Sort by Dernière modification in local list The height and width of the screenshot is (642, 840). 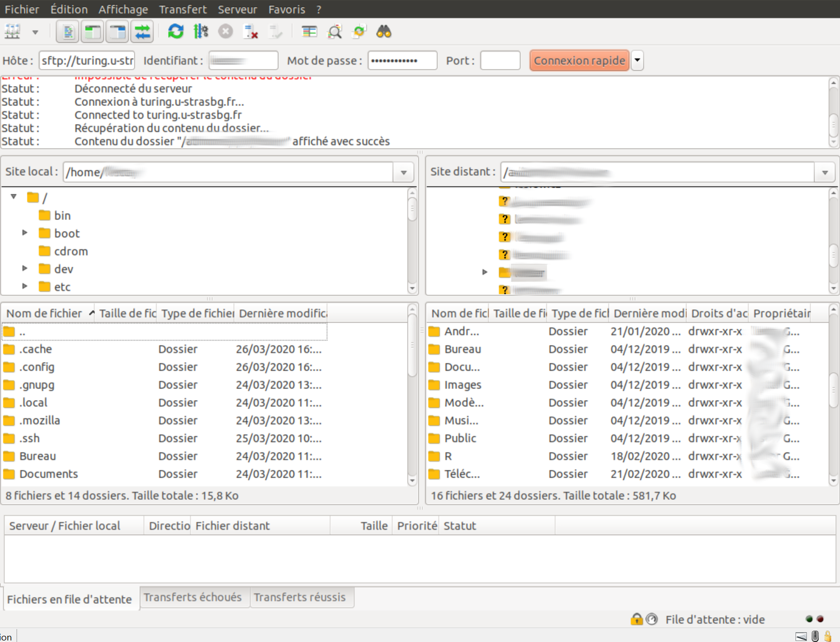(x=282, y=313)
